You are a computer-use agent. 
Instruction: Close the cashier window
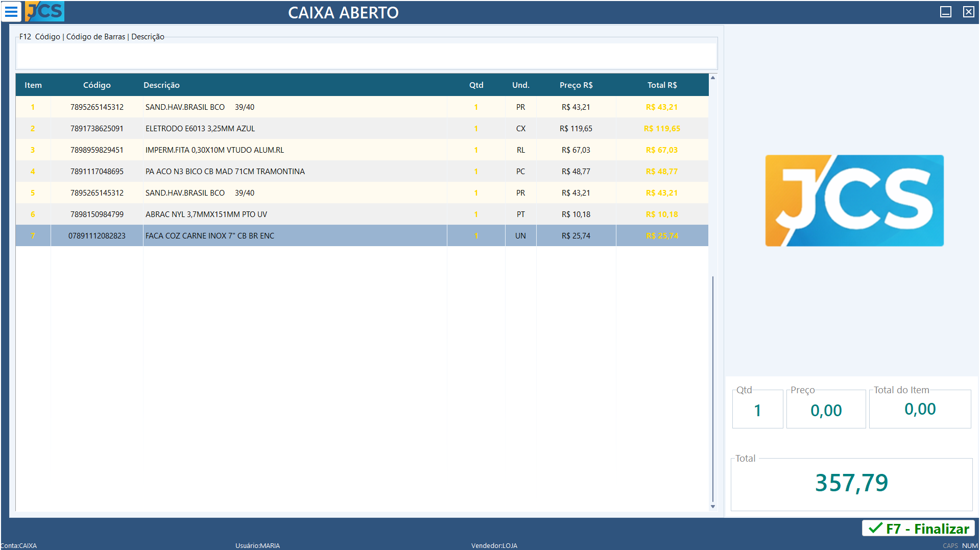point(968,12)
